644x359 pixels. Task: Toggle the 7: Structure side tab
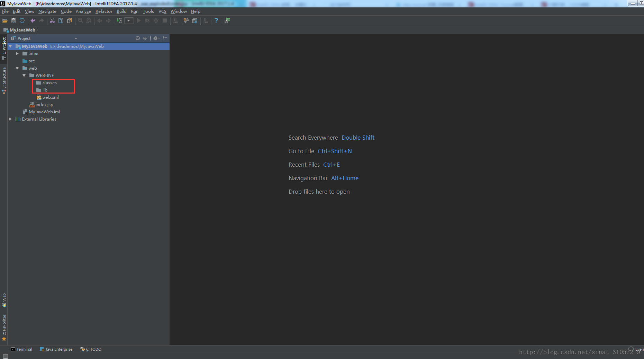4,80
